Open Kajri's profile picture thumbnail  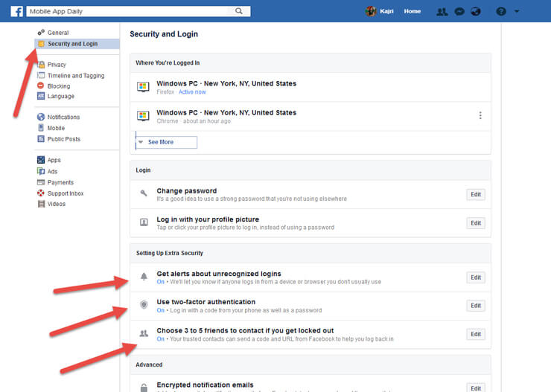(371, 11)
